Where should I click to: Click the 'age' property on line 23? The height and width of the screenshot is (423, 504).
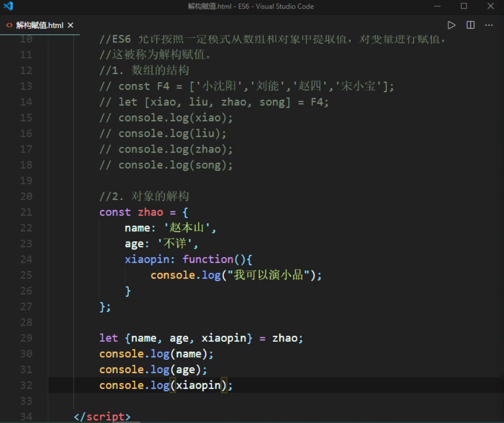click(x=134, y=243)
